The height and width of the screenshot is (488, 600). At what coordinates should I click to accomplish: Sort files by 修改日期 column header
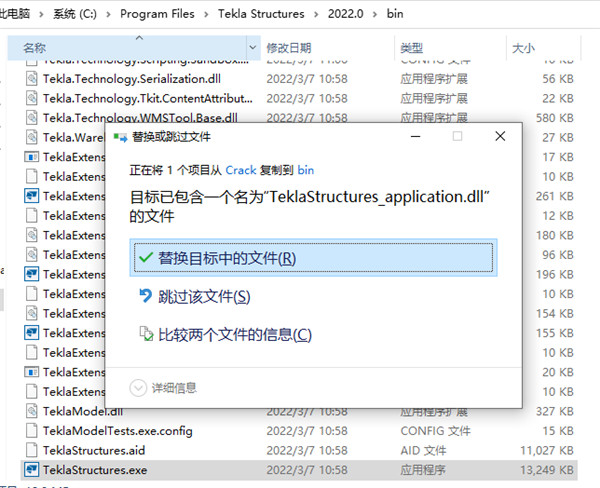290,47
